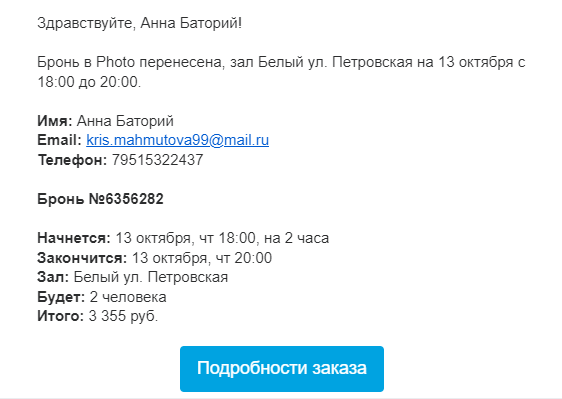Click the hall name Белый ул. Петровская in details

pyautogui.click(x=151, y=277)
